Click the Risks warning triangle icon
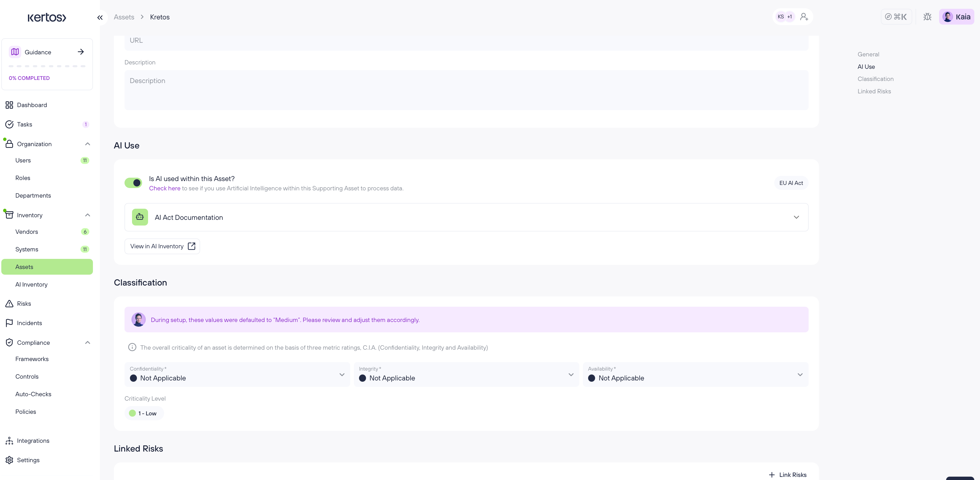The height and width of the screenshot is (480, 980). pyautogui.click(x=9, y=304)
